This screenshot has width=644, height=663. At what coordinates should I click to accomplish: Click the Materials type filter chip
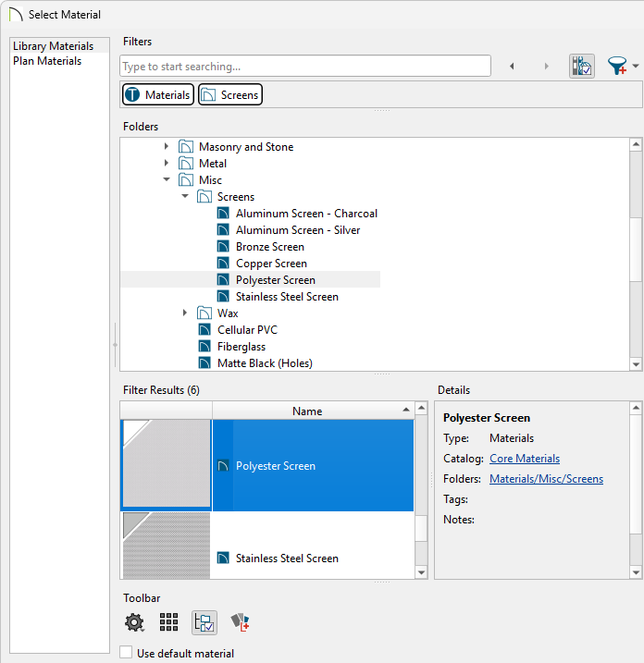point(158,94)
